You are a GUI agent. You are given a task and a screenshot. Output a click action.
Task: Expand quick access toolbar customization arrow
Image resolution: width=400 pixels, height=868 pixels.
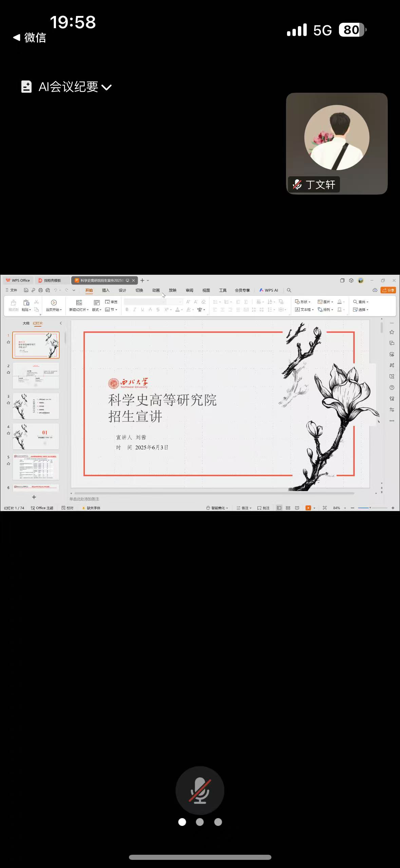74,290
